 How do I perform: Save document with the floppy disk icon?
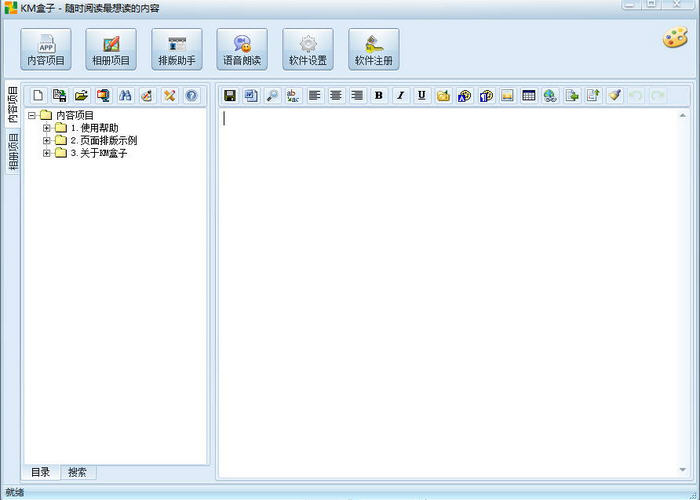[x=229, y=95]
